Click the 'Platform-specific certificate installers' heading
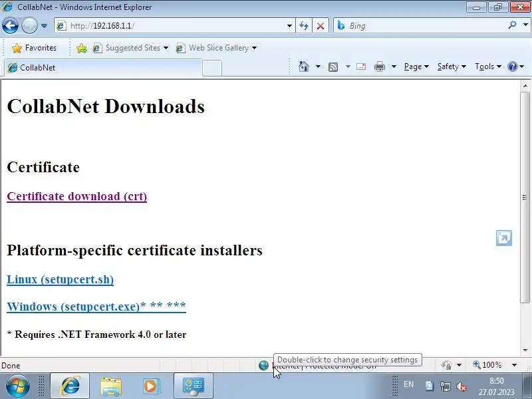This screenshot has width=532, height=399. 135,251
